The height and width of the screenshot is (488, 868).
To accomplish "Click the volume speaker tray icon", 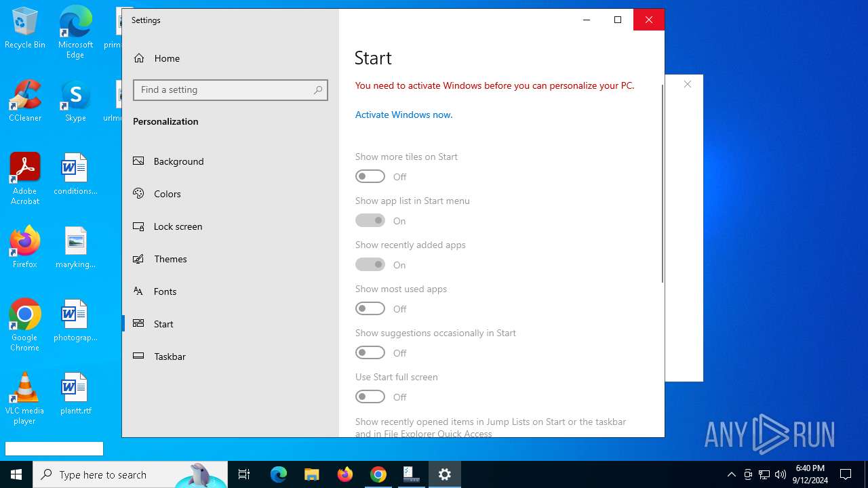I will click(x=781, y=474).
